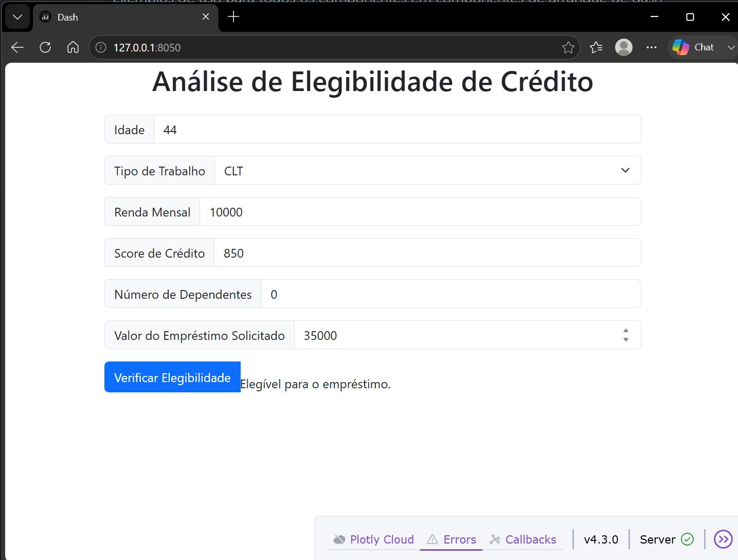This screenshot has height=560, width=738.
Task: Check the Server status indicator
Action: click(x=667, y=539)
